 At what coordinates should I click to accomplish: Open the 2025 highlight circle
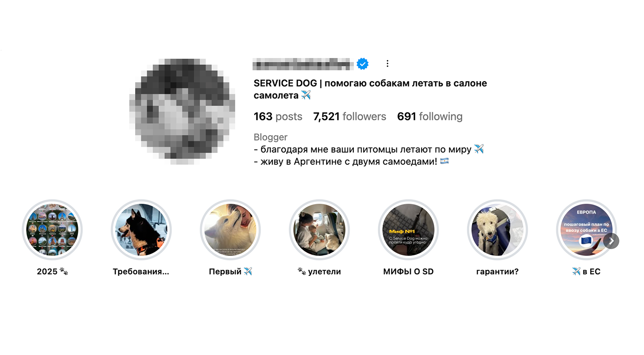tap(52, 230)
